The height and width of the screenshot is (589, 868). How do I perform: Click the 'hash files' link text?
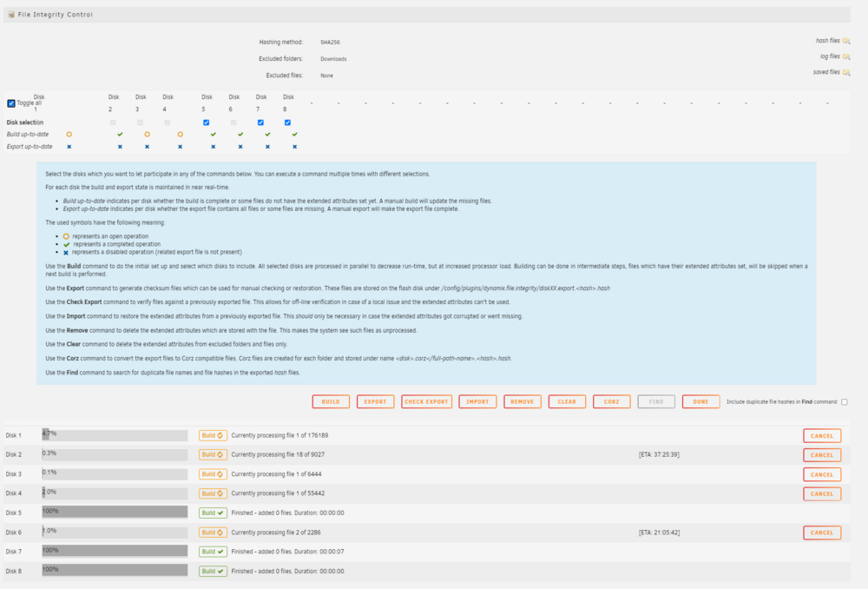(827, 41)
